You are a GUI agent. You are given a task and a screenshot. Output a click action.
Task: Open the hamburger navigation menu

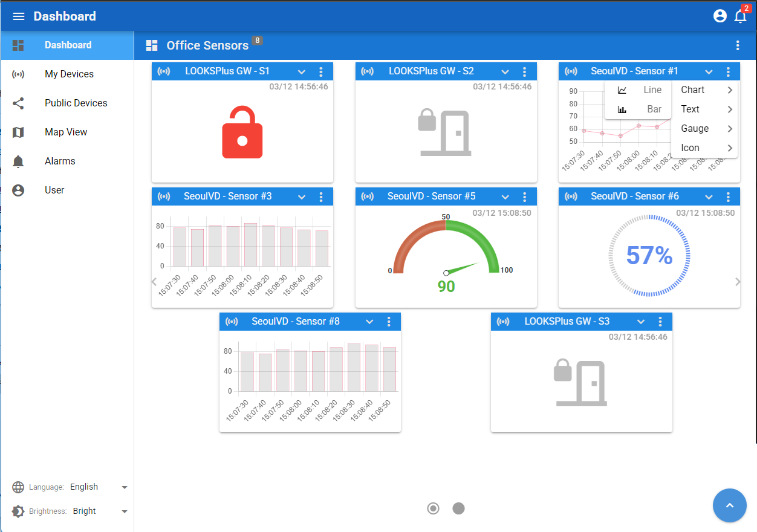19,16
